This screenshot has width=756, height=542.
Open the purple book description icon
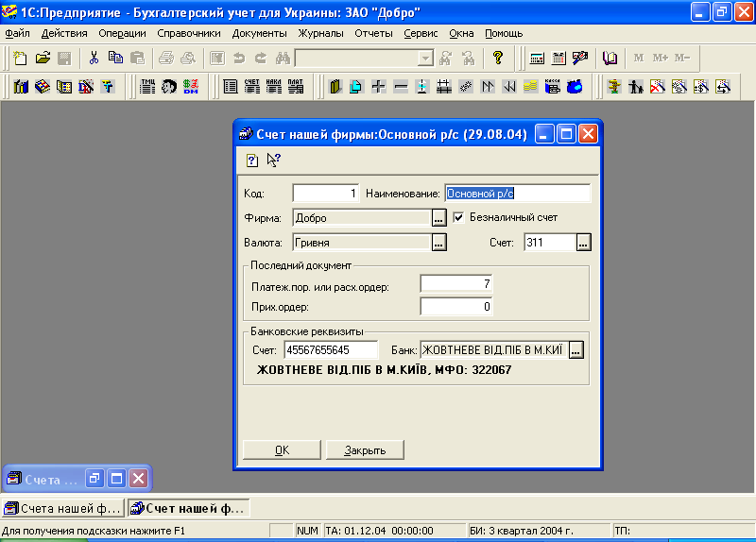610,59
